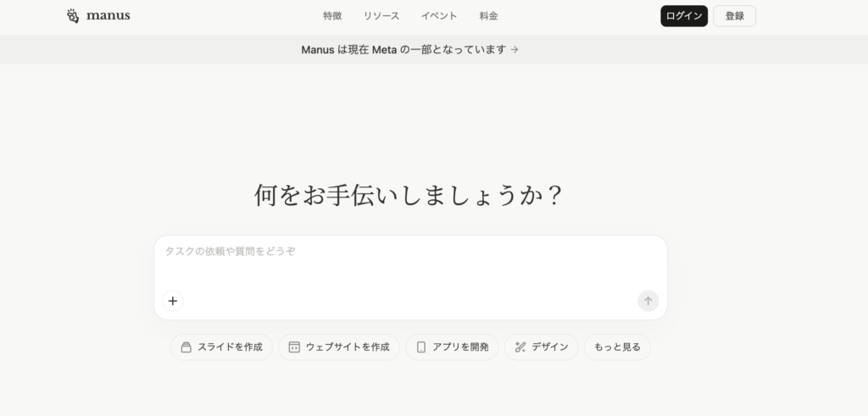This screenshot has width=868, height=416.
Task: Click the slide icon on スライドを作成 chip
Action: pyautogui.click(x=186, y=347)
